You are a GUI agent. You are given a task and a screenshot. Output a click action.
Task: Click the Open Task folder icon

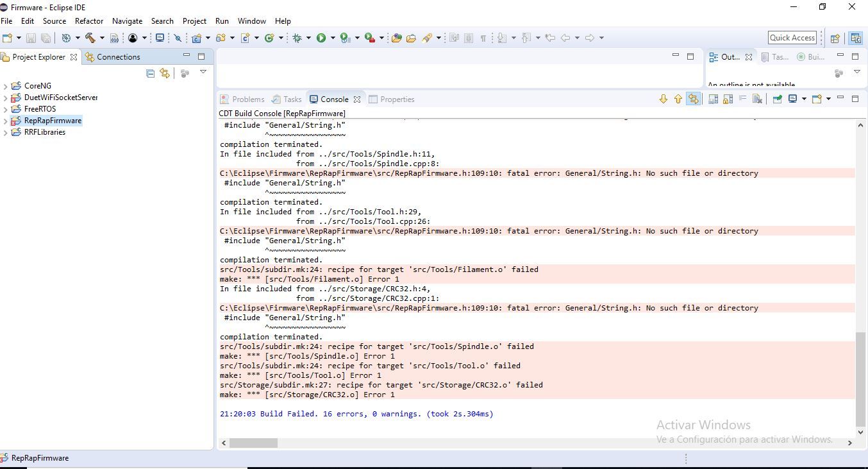pos(411,38)
